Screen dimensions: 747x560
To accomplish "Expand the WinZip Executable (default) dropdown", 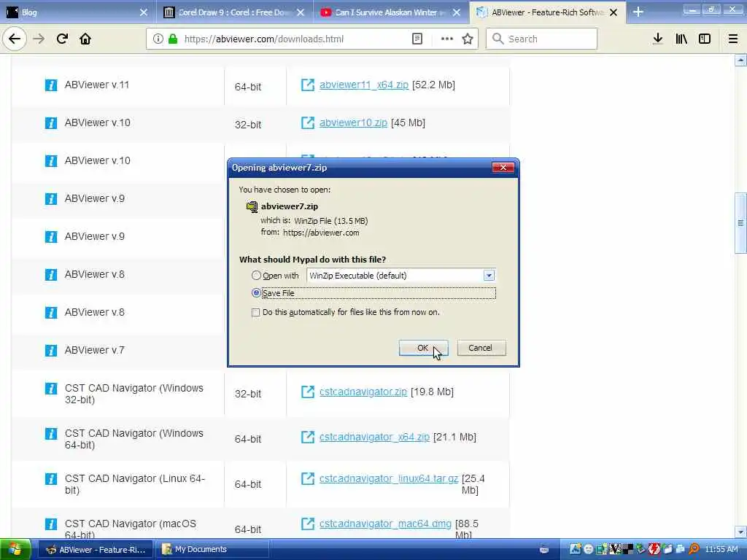I will click(x=489, y=275).
